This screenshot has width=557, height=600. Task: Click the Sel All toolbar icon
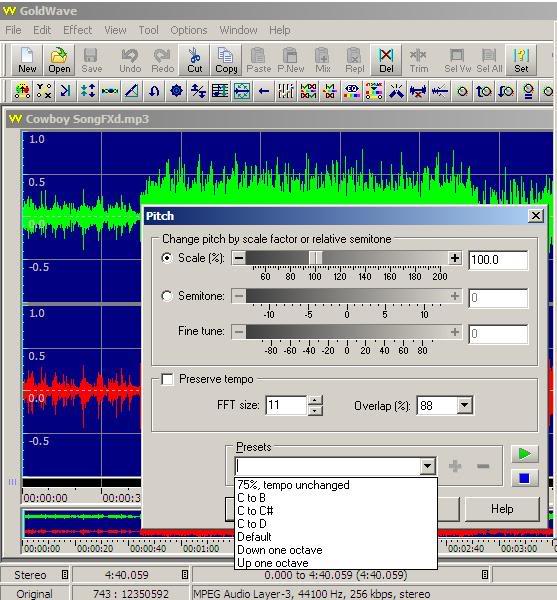tap(489, 60)
